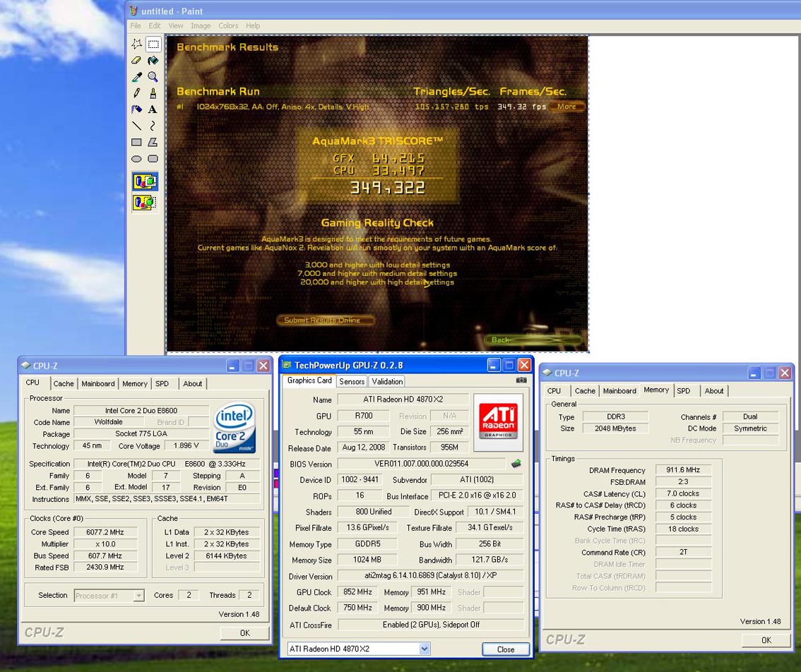Image resolution: width=801 pixels, height=672 pixels.
Task: Click the CAS# Latency value 7.0 clocks
Action: pos(683,493)
